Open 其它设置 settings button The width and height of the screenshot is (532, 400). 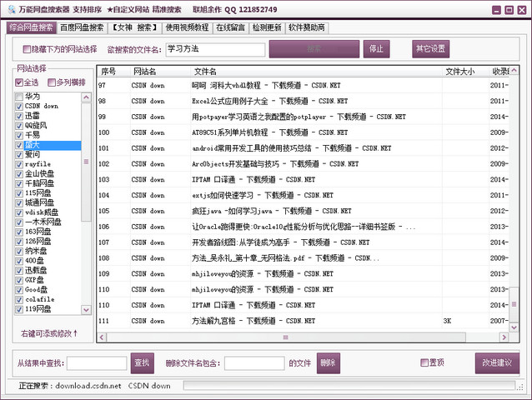click(x=431, y=47)
